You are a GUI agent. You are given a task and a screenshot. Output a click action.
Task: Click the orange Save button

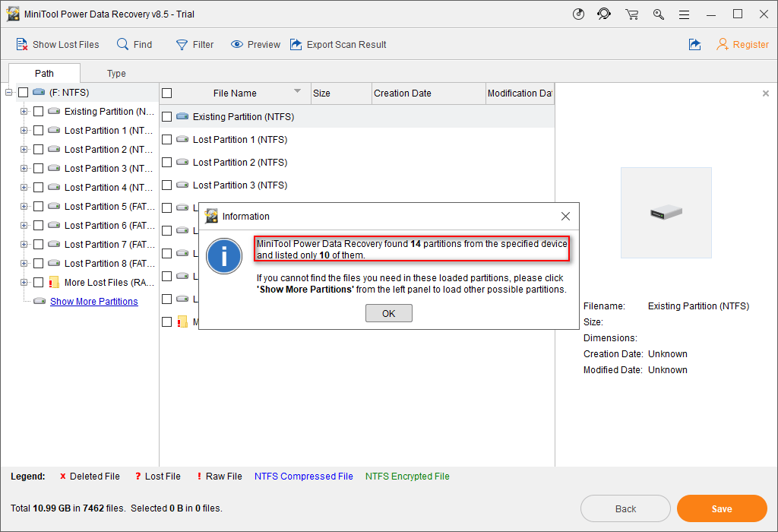(x=722, y=508)
